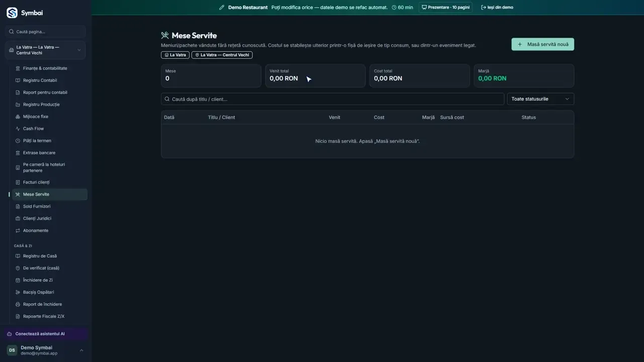Go to Registru de Casă
Image resolution: width=644 pixels, height=362 pixels.
point(50,256)
